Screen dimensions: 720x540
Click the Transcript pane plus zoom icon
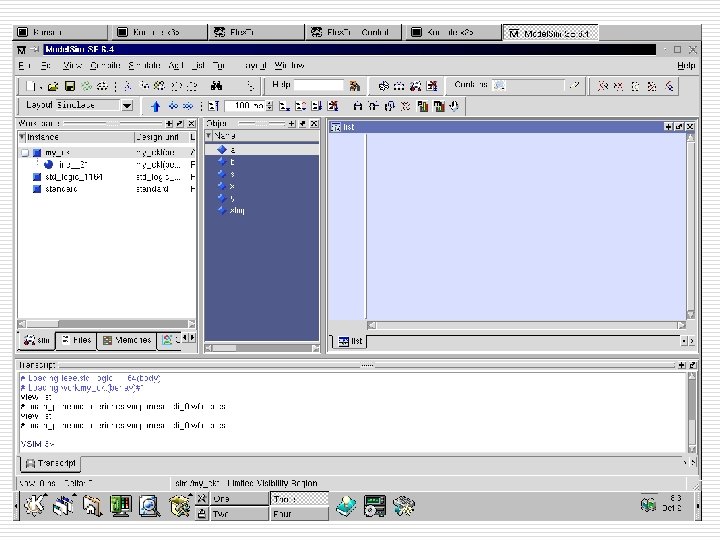[x=682, y=365]
